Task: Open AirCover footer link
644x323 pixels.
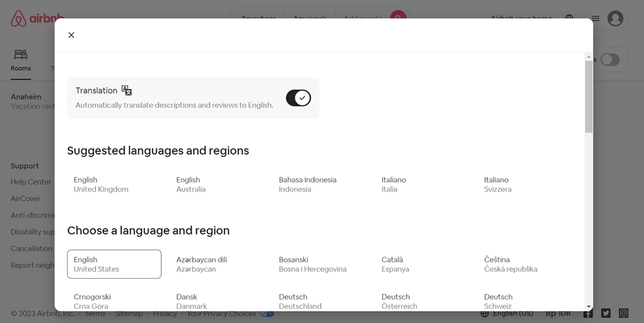Action: click(x=25, y=198)
